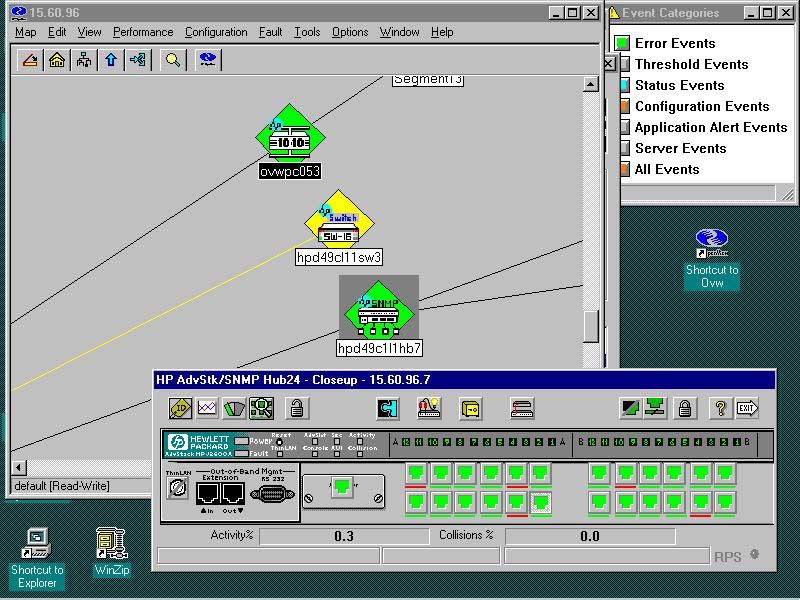Click the highlighted selected hub port
800x600 pixels.
coord(540,503)
